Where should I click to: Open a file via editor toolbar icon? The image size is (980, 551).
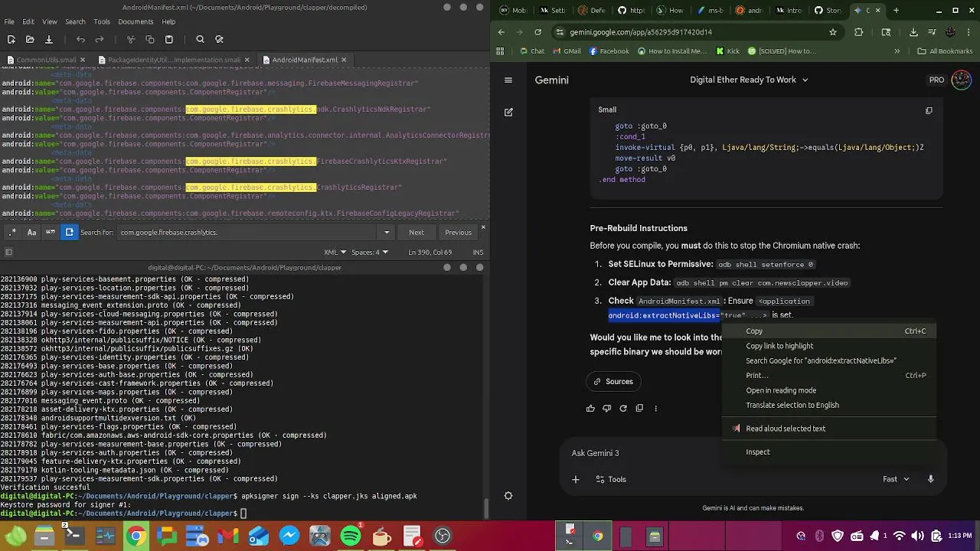pyautogui.click(x=30, y=39)
